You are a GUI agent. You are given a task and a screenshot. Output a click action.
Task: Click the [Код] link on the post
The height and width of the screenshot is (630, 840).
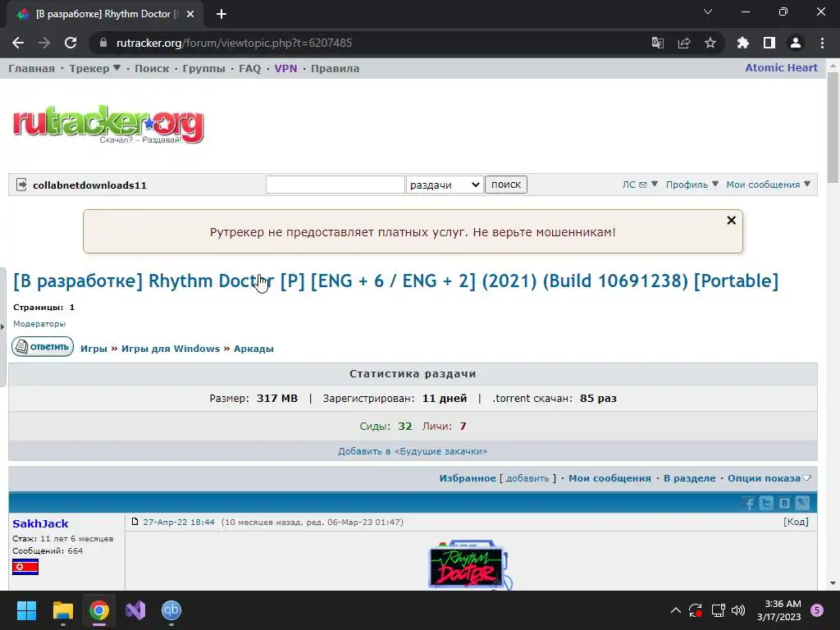pos(796,522)
